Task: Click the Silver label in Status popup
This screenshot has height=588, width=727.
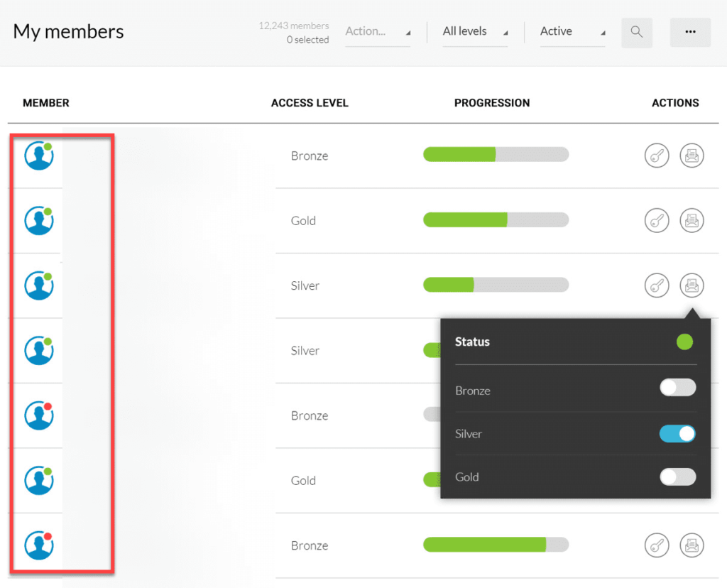Action: pyautogui.click(x=469, y=434)
